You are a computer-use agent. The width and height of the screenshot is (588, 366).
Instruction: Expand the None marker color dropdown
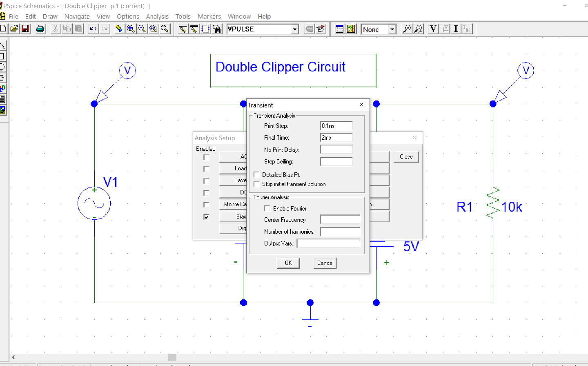(392, 29)
